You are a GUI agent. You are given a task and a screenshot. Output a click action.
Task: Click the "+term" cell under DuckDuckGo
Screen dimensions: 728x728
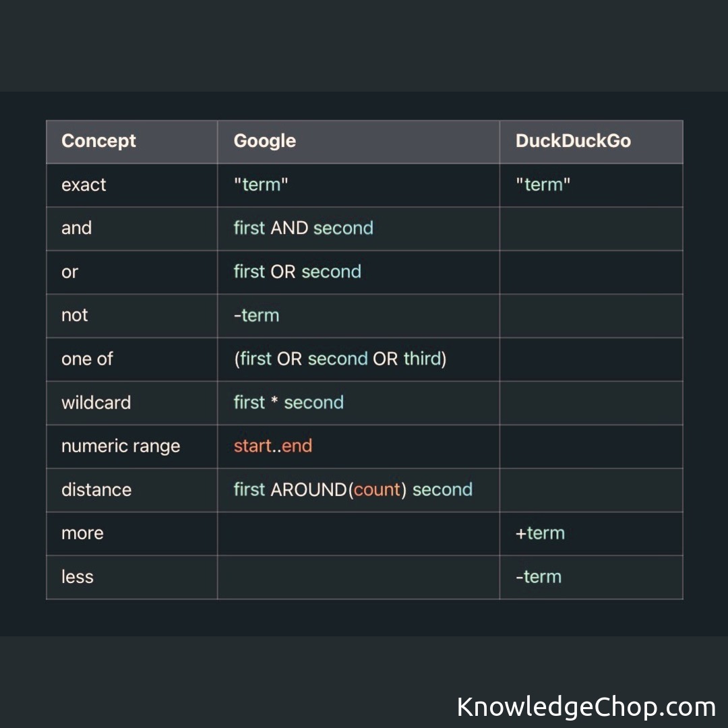[x=540, y=533]
